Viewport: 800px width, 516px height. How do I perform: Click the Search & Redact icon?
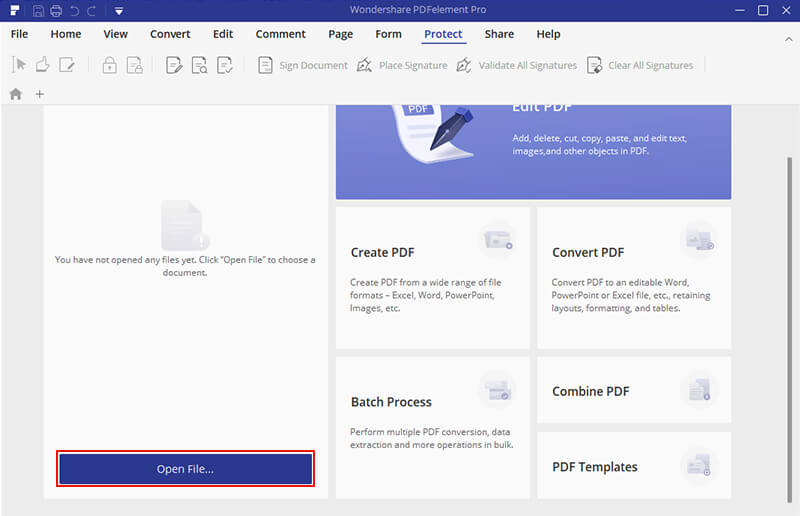click(200, 65)
